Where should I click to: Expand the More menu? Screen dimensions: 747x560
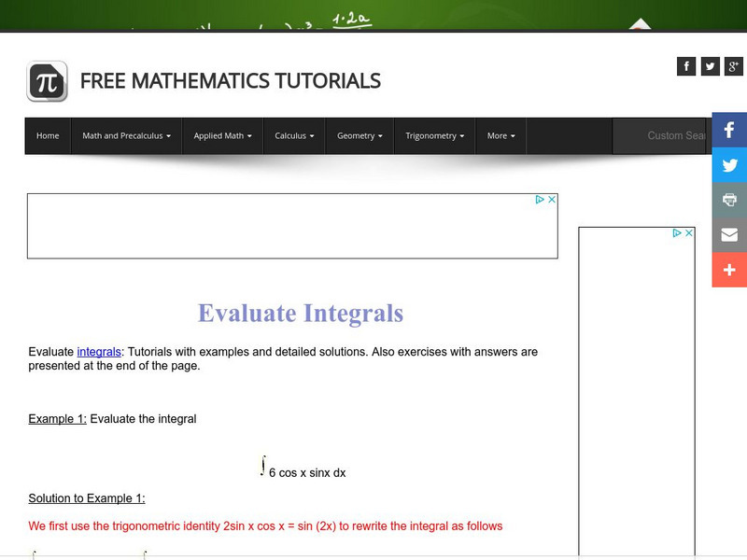(x=500, y=135)
